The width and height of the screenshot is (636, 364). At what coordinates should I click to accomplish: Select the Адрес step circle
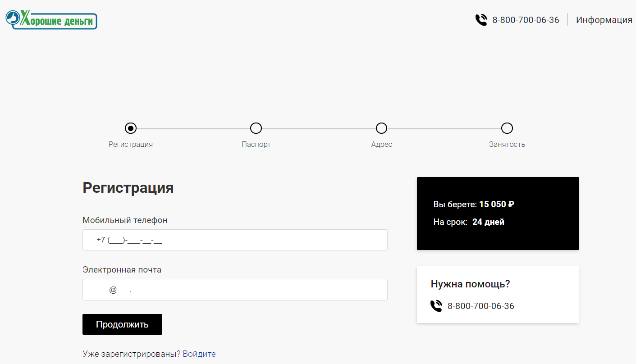click(x=381, y=128)
